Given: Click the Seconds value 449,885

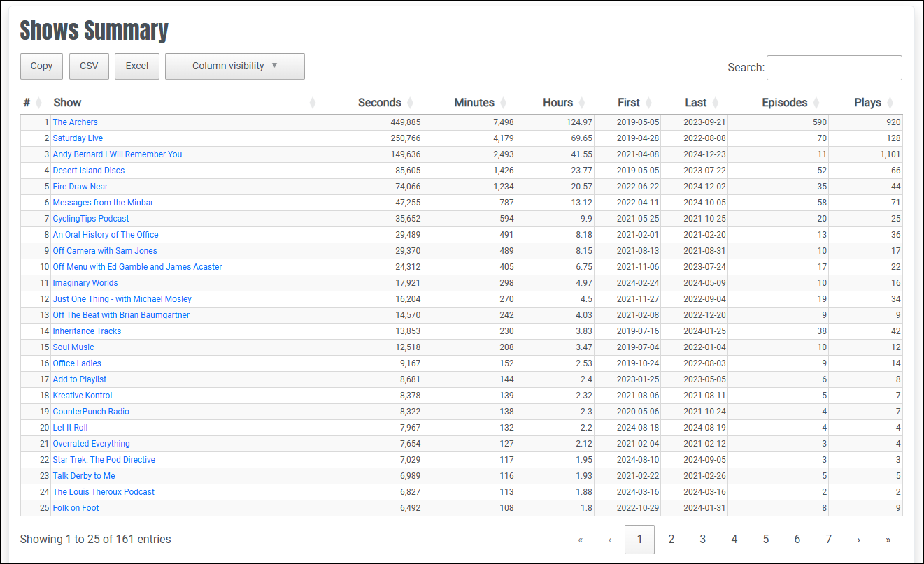Looking at the screenshot, I should tap(406, 122).
